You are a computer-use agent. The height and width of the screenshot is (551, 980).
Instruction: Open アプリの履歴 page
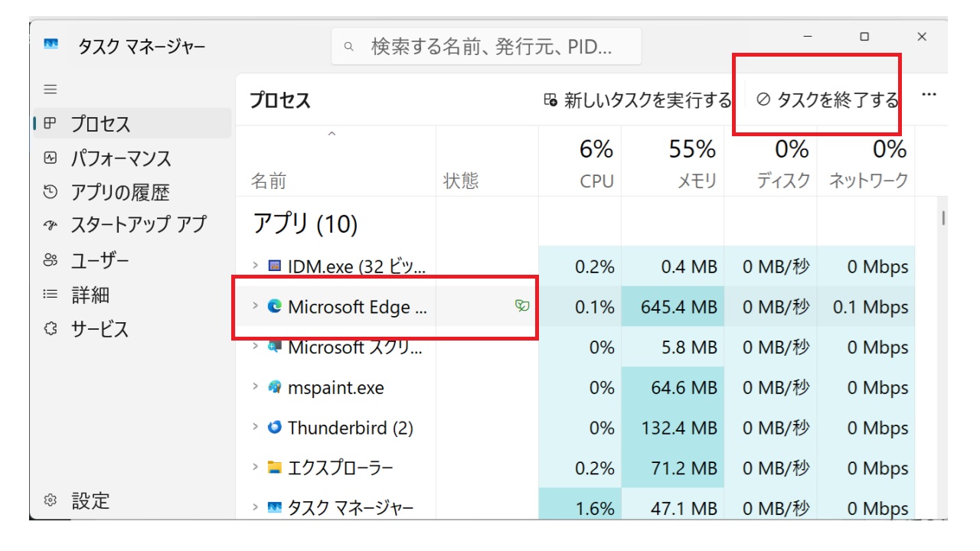132,192
